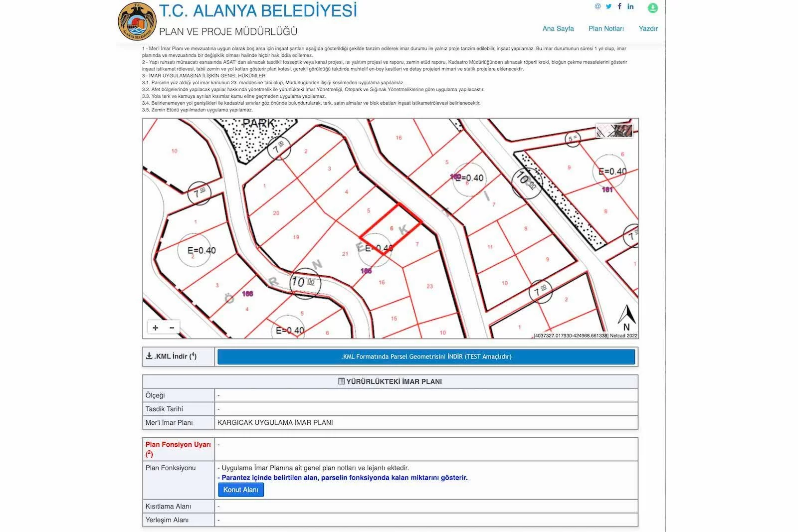798x532 pixels.
Task: Switch to plan map layer thumbnail
Action: pyautogui.click(x=605, y=131)
